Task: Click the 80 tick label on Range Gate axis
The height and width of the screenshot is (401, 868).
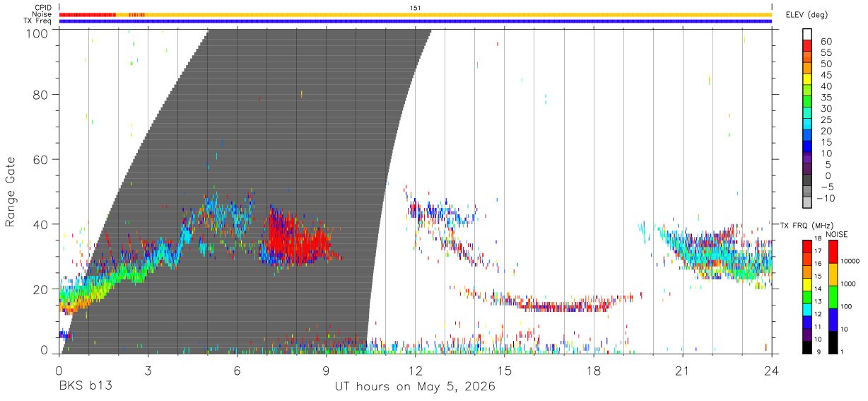Action: 42,94
